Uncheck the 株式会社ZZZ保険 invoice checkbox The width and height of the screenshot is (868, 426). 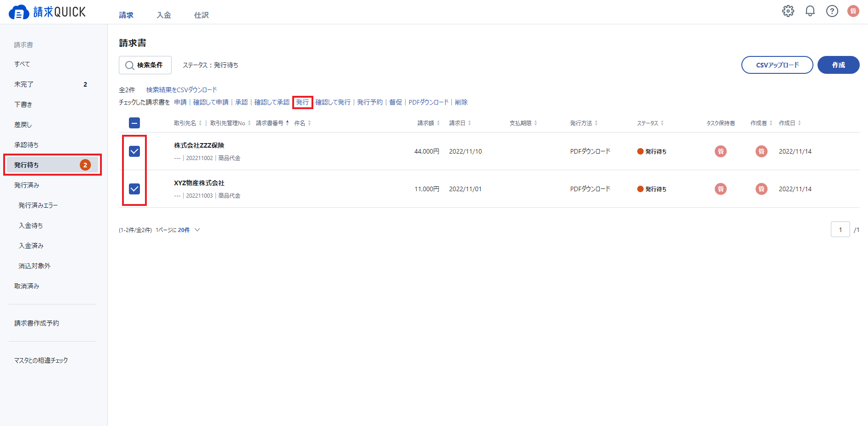(x=134, y=151)
